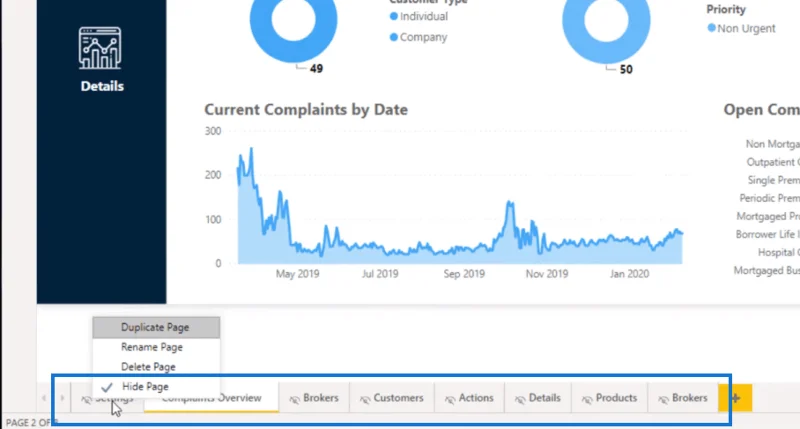Click the hidden-eye icon on Customers tab
The height and width of the screenshot is (429, 800).
coord(365,399)
